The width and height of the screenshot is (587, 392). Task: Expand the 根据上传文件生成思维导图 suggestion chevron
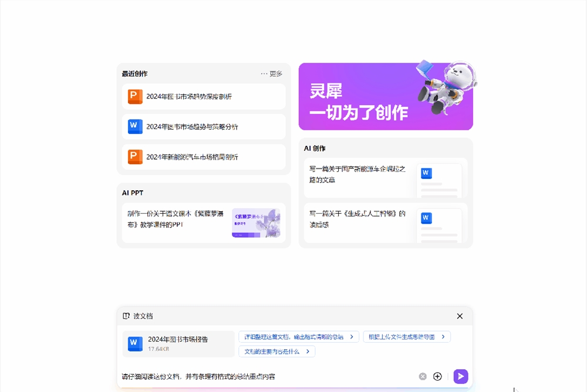point(444,336)
